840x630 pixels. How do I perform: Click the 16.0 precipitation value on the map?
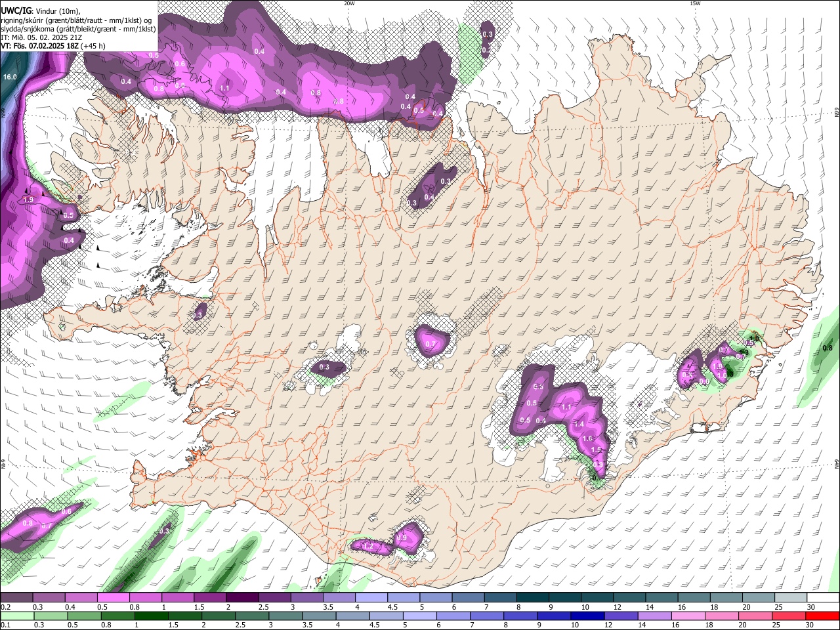(x=10, y=77)
